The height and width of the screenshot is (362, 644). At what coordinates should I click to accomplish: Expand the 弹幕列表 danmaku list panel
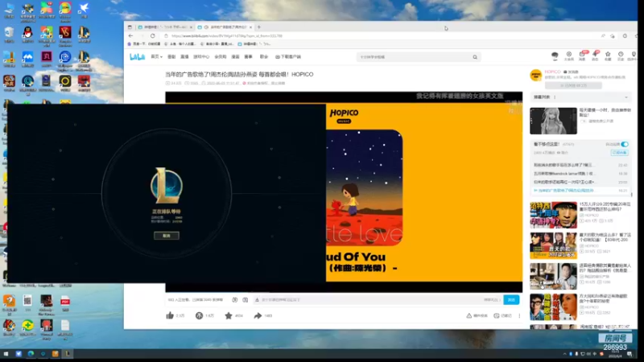coord(580,97)
